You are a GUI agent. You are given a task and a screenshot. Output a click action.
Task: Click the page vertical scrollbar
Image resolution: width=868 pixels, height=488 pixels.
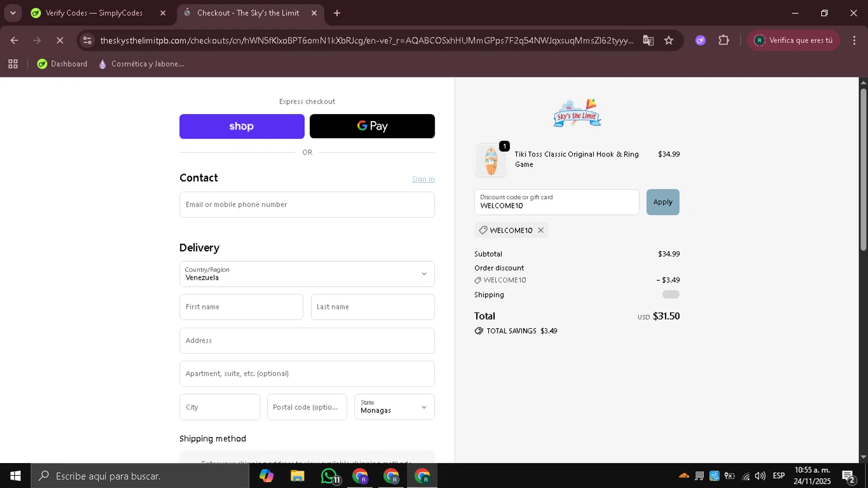[863, 170]
